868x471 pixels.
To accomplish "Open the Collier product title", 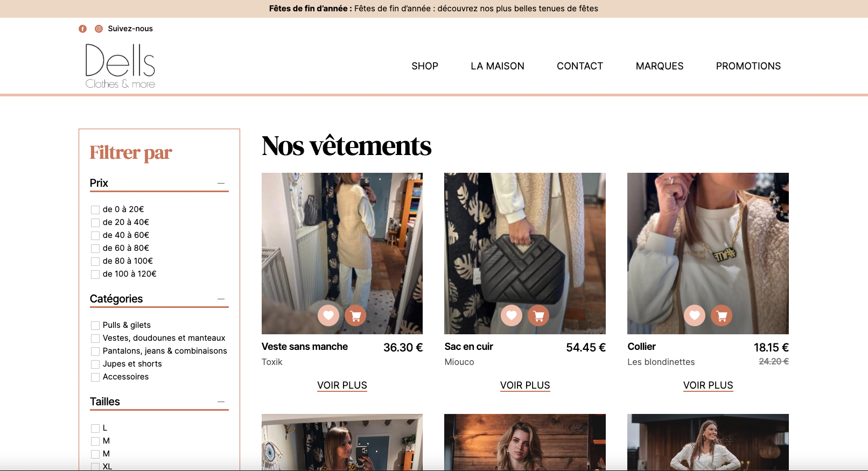I will point(642,347).
